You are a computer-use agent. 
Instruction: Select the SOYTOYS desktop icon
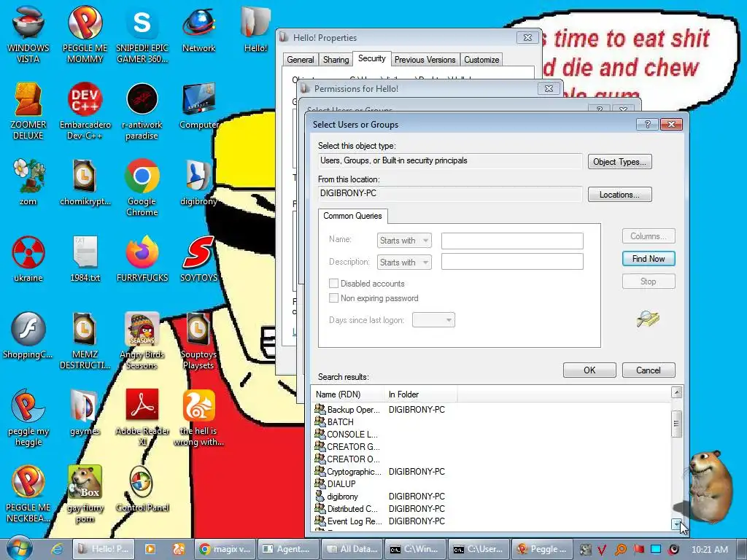coord(198,259)
